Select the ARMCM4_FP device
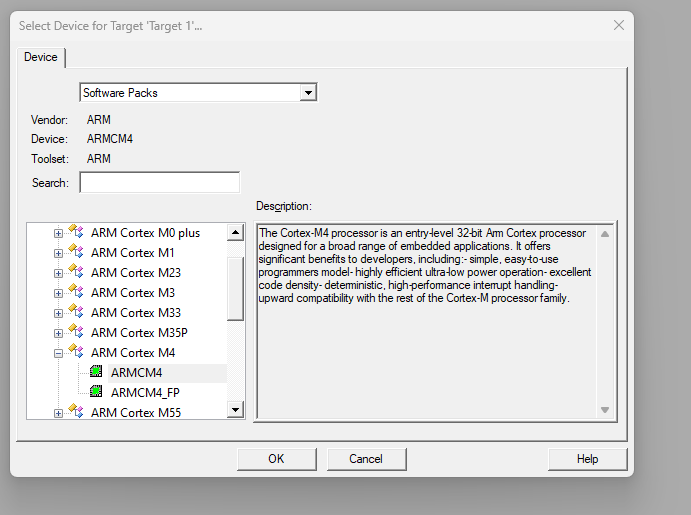 (145, 393)
